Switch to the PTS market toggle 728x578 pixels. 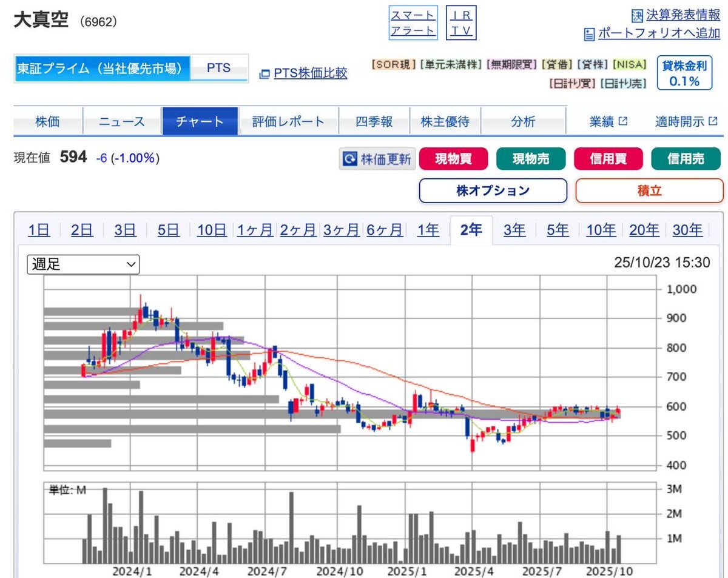pos(219,69)
